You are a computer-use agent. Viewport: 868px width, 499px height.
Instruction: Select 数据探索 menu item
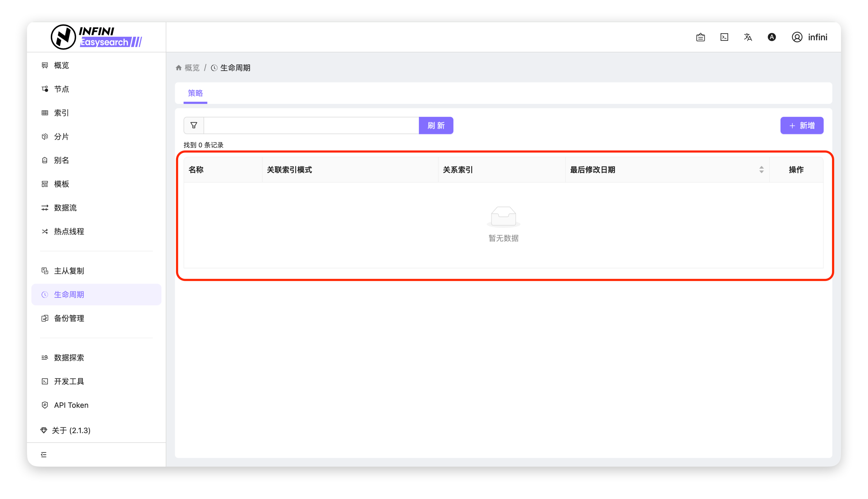coord(69,357)
